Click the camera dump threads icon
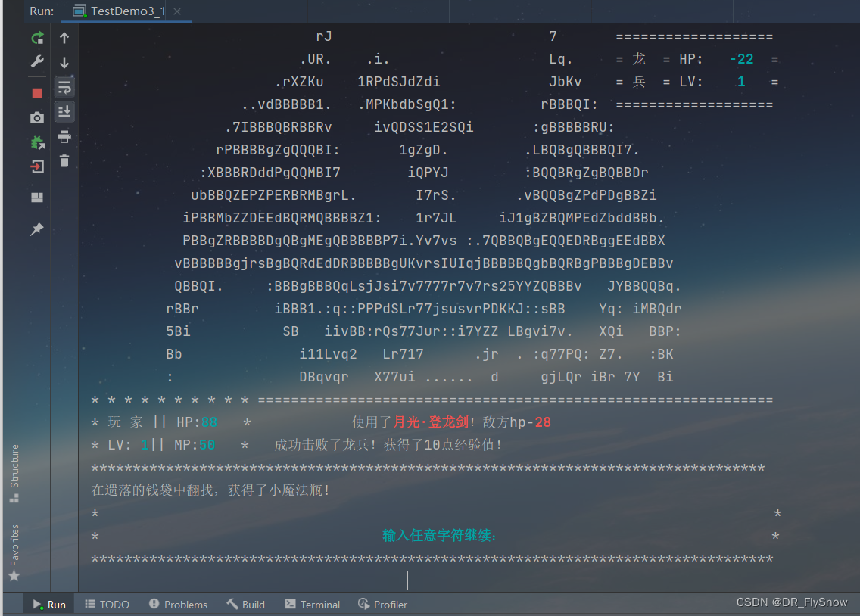The image size is (860, 616). point(37,117)
